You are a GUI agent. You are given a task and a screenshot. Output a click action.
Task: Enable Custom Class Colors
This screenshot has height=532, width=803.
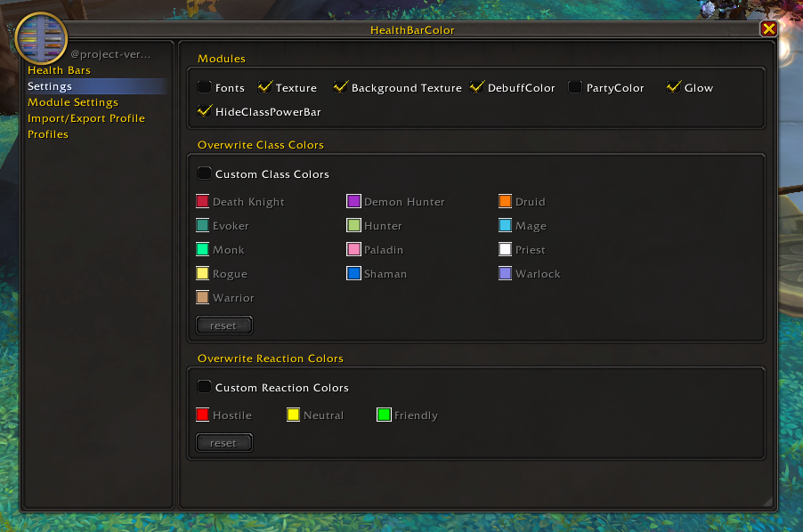click(205, 173)
